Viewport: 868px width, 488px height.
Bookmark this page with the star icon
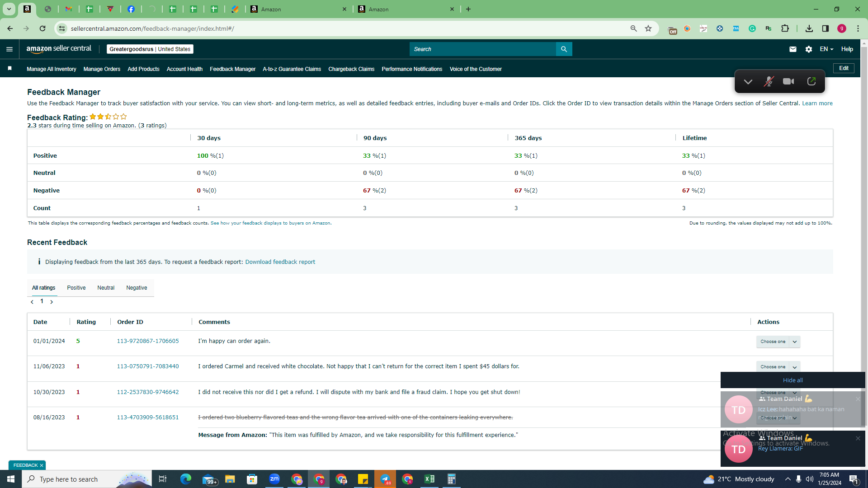pos(648,28)
